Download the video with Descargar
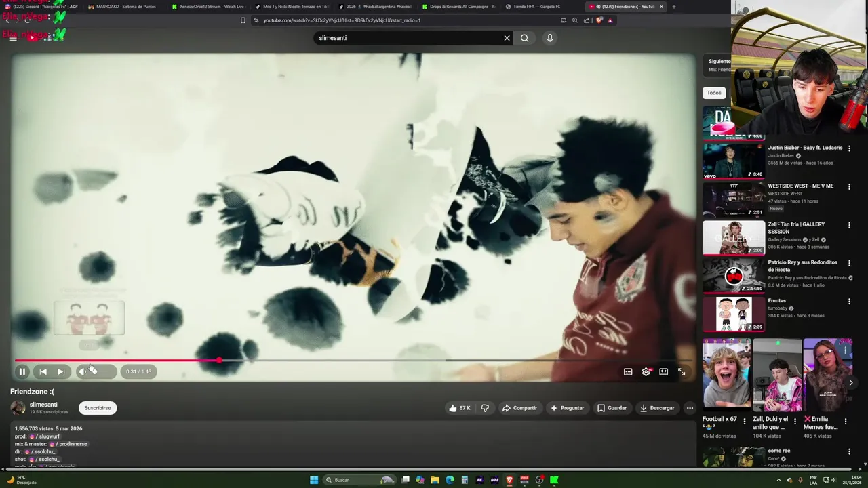The image size is (868, 488). tap(657, 408)
